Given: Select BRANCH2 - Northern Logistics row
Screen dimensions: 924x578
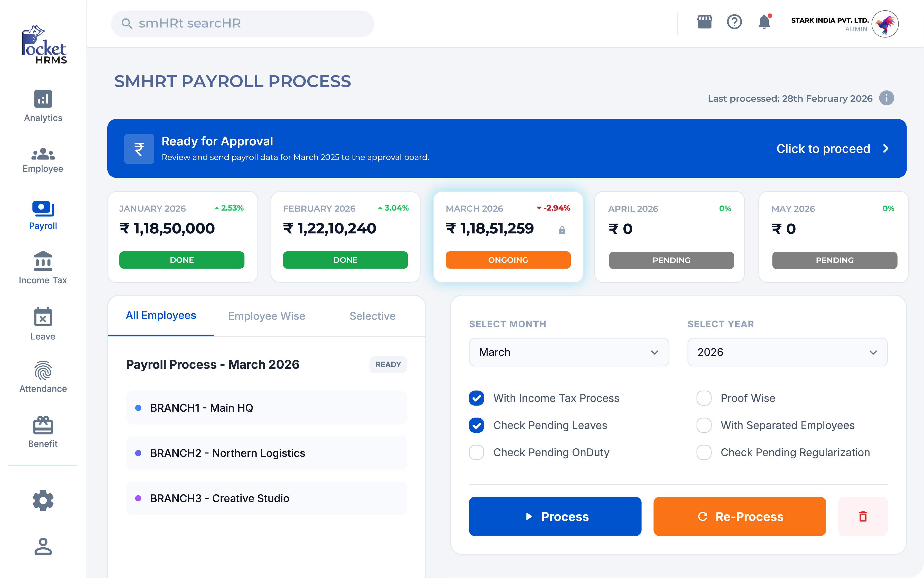Looking at the screenshot, I should pos(266,453).
